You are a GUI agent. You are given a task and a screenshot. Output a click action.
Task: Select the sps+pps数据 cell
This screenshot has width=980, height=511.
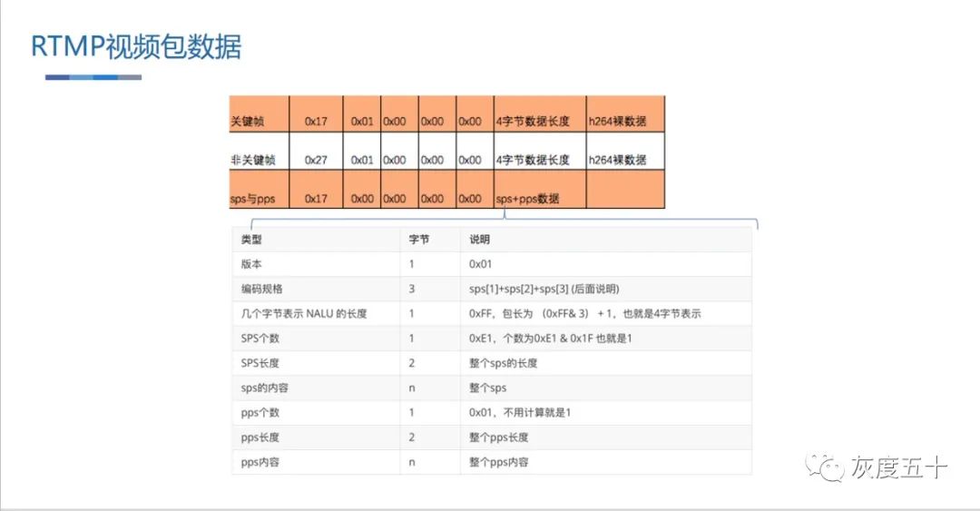point(527,198)
